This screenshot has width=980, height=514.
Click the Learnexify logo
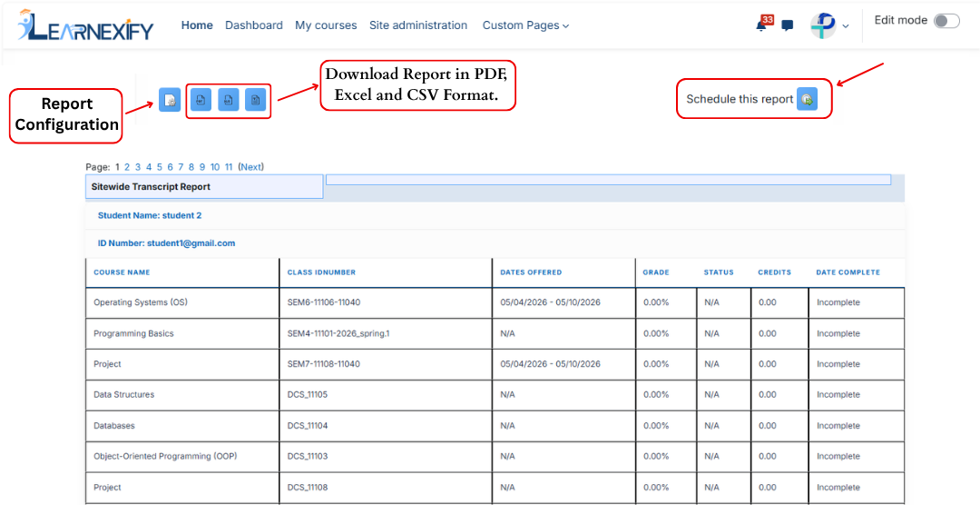(x=85, y=25)
